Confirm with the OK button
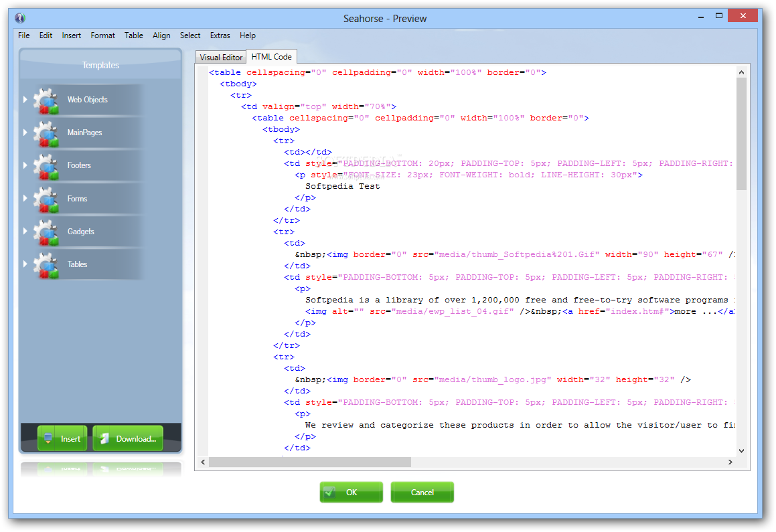 (352, 493)
